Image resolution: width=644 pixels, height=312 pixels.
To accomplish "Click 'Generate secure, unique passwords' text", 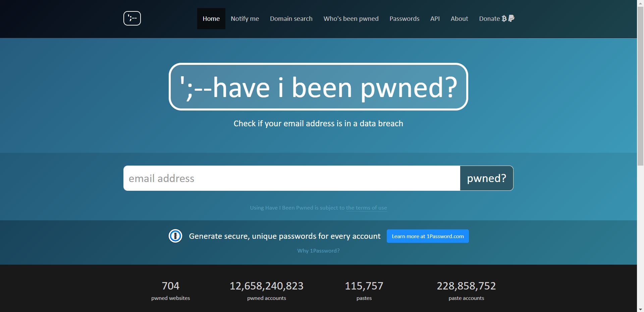I will [x=285, y=236].
